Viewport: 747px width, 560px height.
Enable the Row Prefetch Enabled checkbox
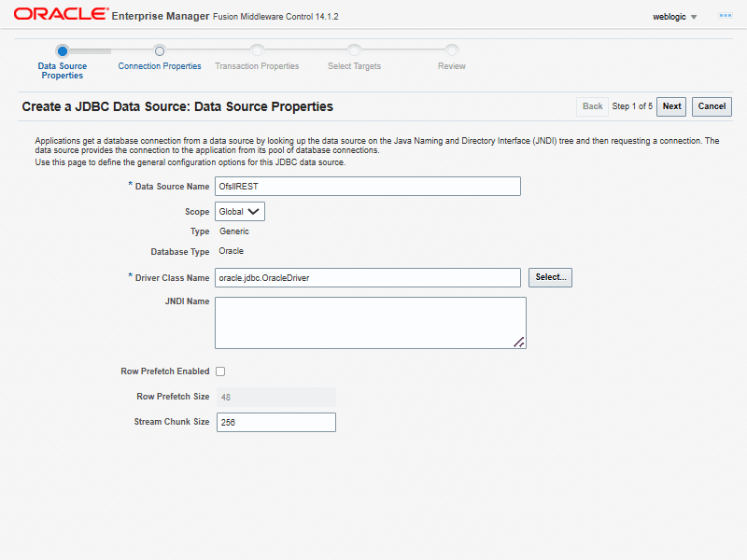(x=220, y=371)
